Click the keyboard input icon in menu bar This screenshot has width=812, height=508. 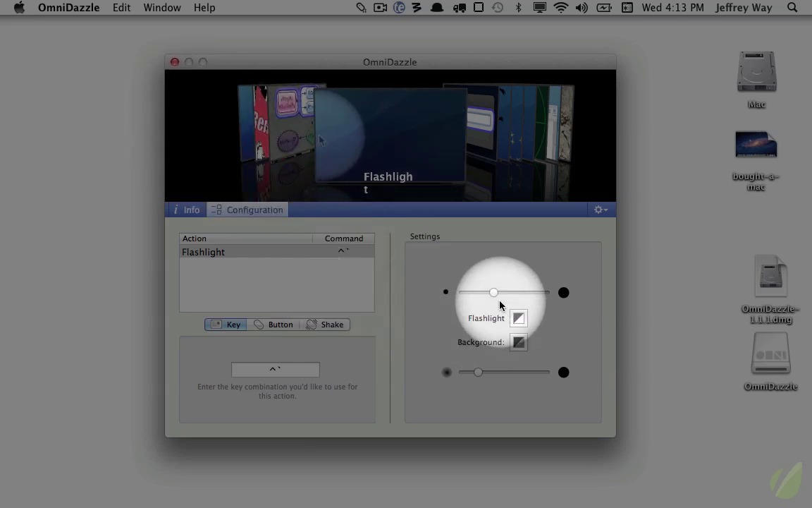pyautogui.click(x=627, y=8)
